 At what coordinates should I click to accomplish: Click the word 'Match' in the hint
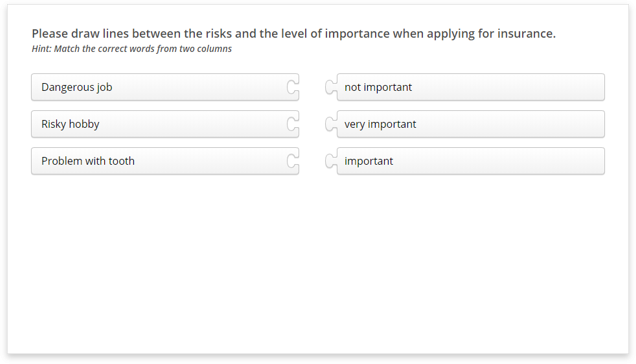[67, 49]
